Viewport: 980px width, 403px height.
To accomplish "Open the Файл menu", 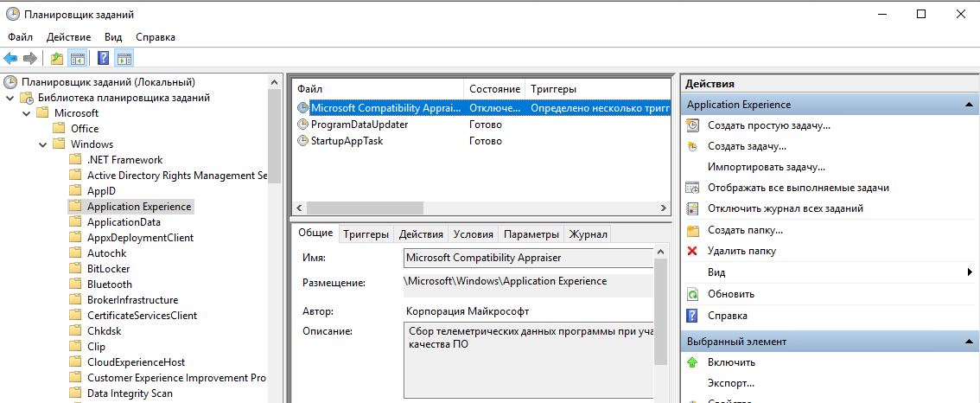I will [21, 37].
